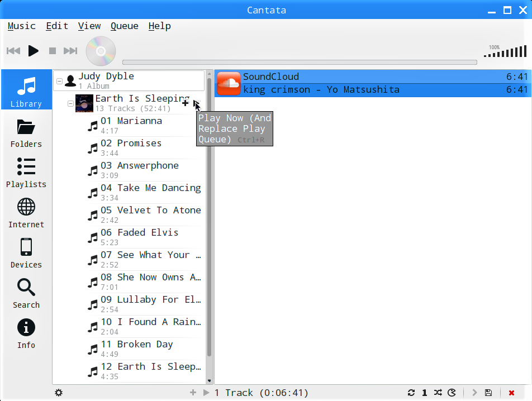Open the Playlists view in sidebar
The image size is (532, 401).
click(x=26, y=173)
